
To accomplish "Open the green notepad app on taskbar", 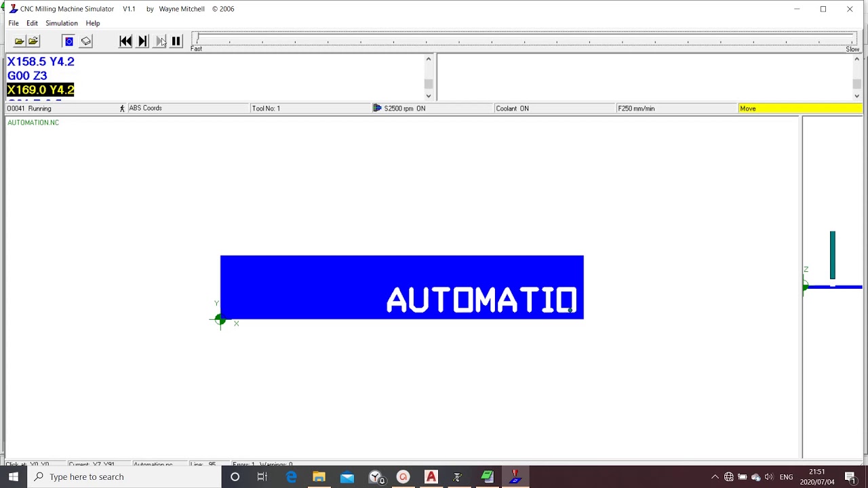I will coord(487,476).
